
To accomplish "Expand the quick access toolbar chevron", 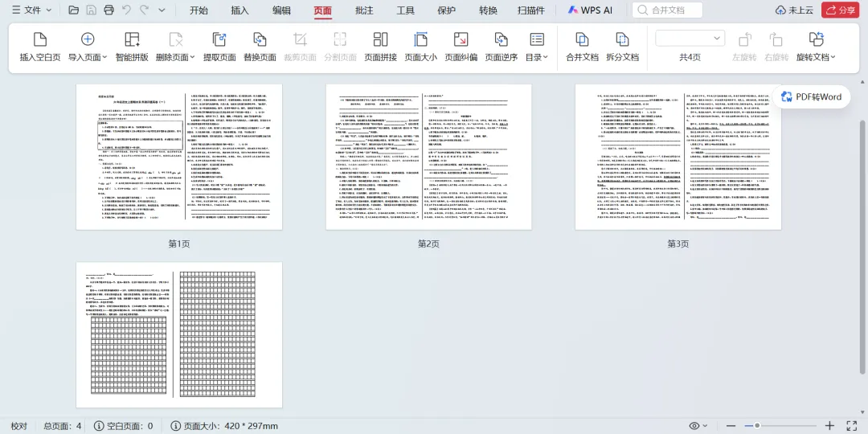I will click(x=162, y=10).
